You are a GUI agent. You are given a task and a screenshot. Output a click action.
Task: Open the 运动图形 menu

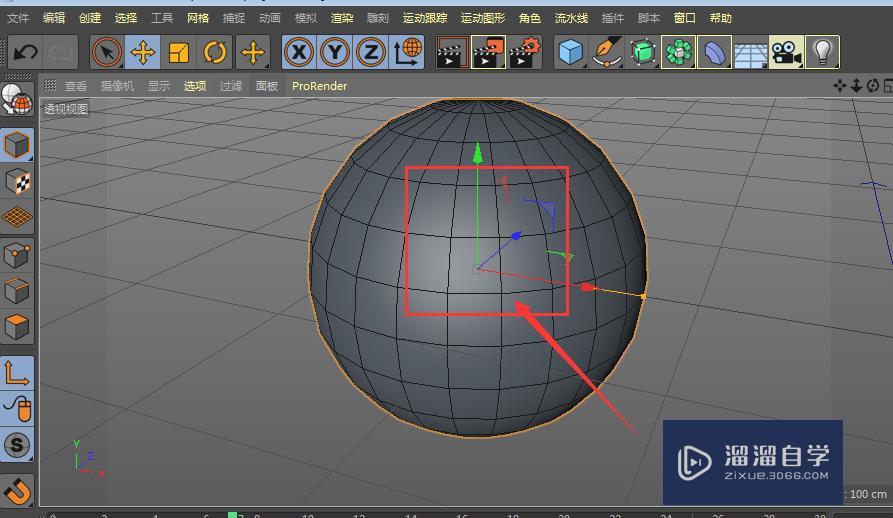pos(483,18)
